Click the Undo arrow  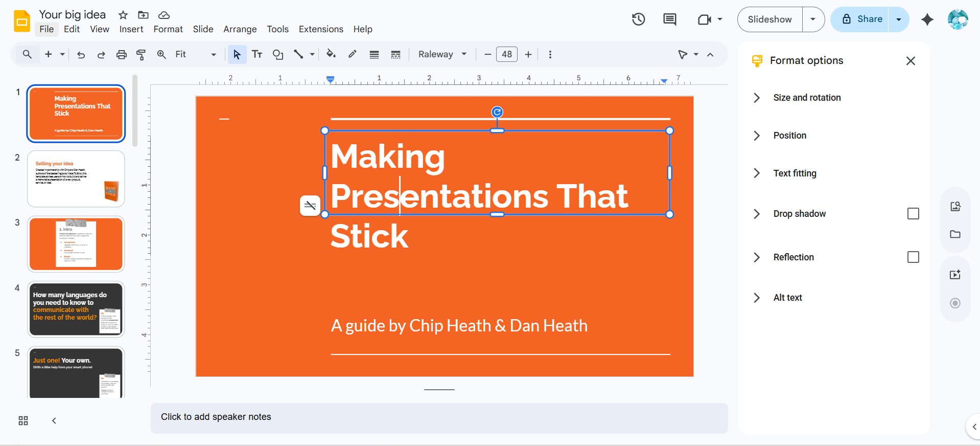(x=81, y=54)
